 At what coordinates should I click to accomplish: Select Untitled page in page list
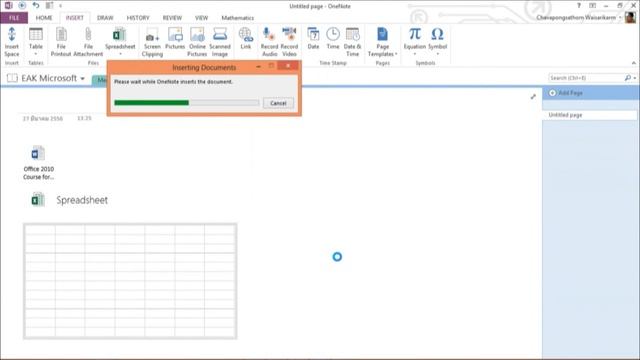pos(590,115)
